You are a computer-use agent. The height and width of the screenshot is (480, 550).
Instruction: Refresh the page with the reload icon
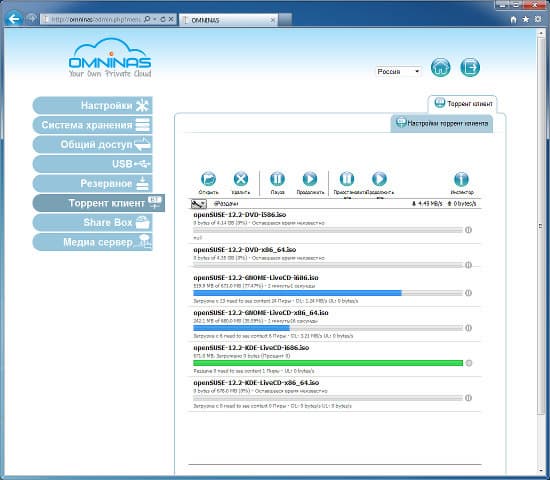[163, 19]
